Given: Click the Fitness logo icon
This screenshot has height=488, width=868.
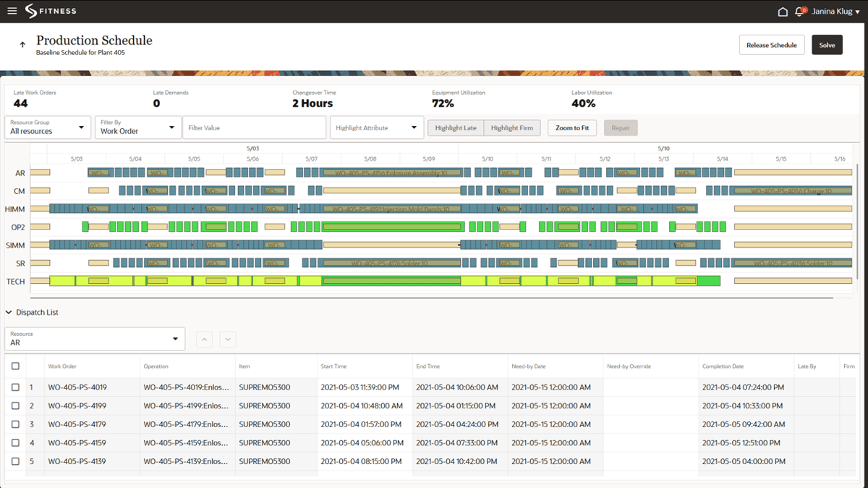Looking at the screenshot, I should [30, 10].
